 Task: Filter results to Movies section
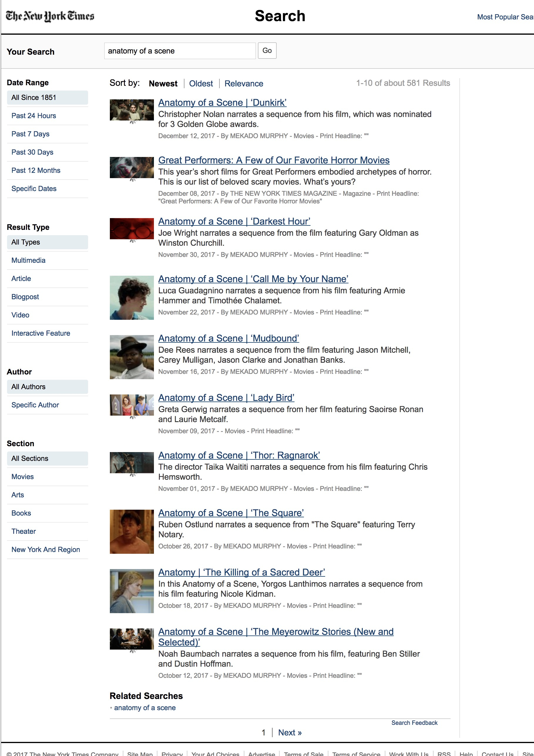tap(22, 476)
